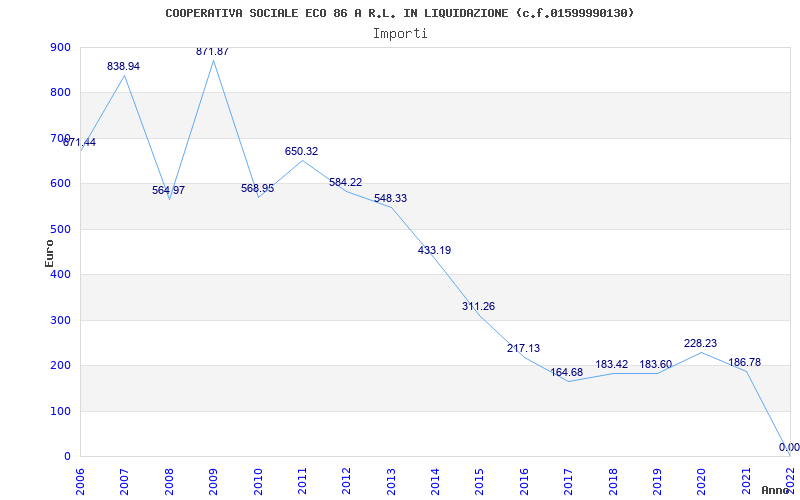Select the 2009 year on x-axis

(213, 478)
